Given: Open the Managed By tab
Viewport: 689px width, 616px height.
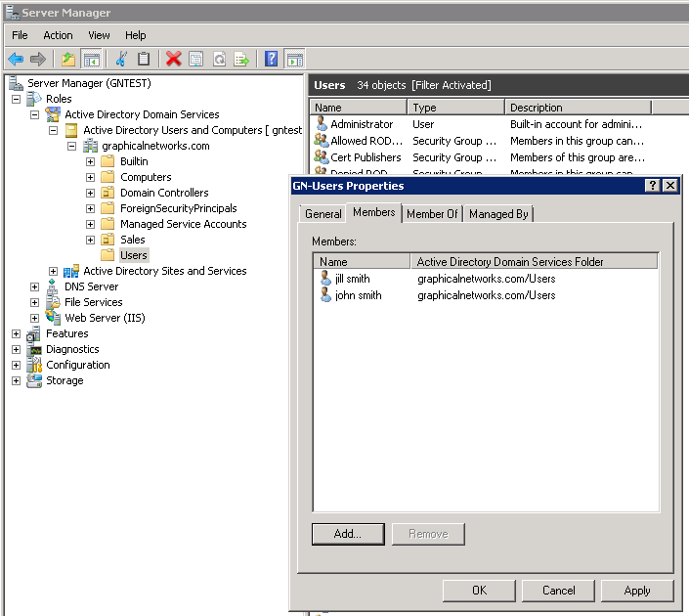Looking at the screenshot, I should coord(498,214).
